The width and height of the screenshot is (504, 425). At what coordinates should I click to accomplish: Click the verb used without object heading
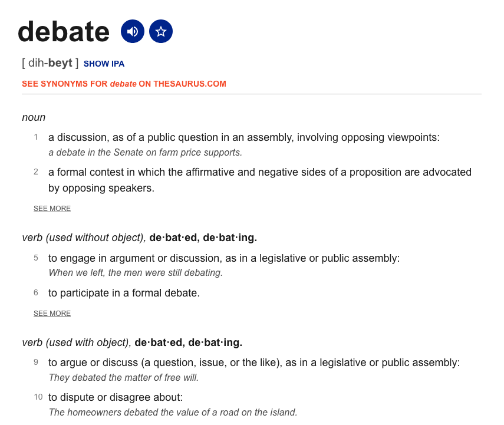tap(140, 238)
